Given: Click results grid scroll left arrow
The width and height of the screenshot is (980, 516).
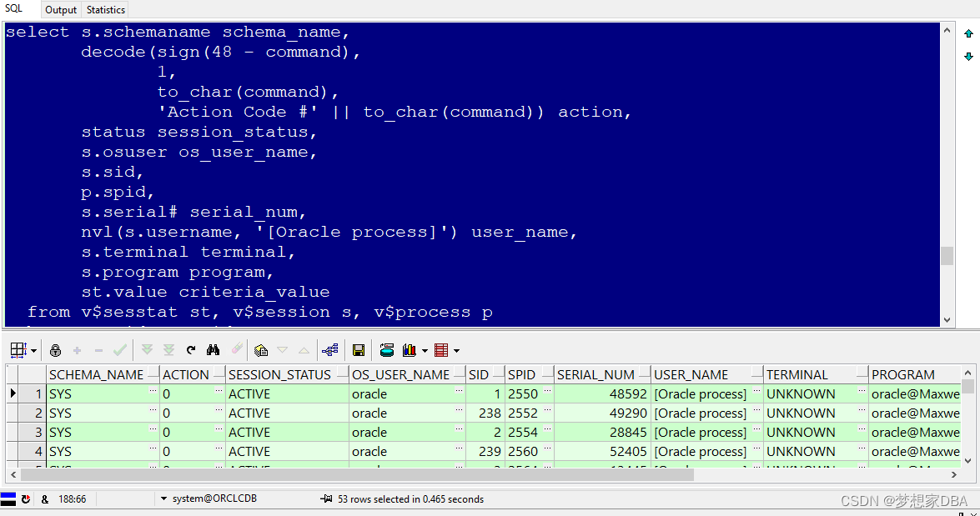Looking at the screenshot, I should pos(13,475).
